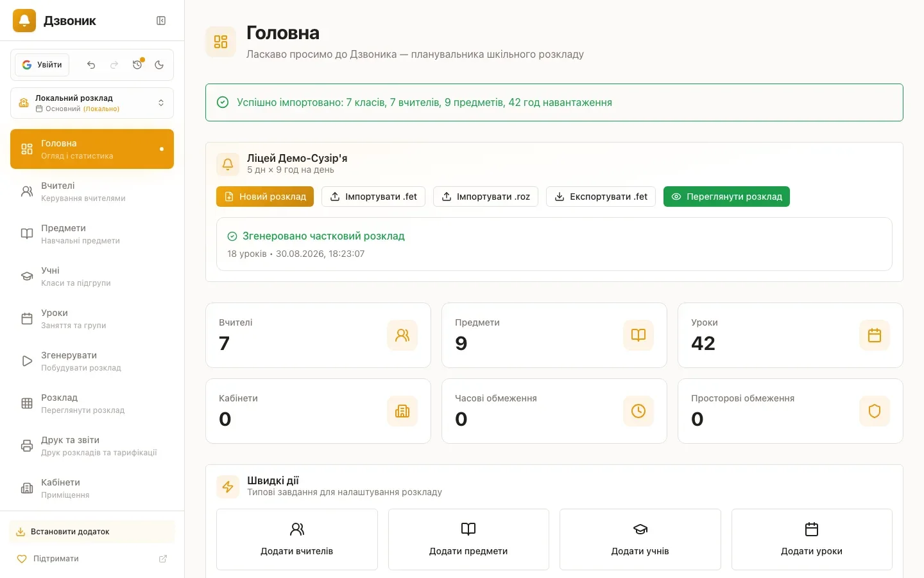
Task: Open the Підтримати link
Action: click(x=92, y=559)
